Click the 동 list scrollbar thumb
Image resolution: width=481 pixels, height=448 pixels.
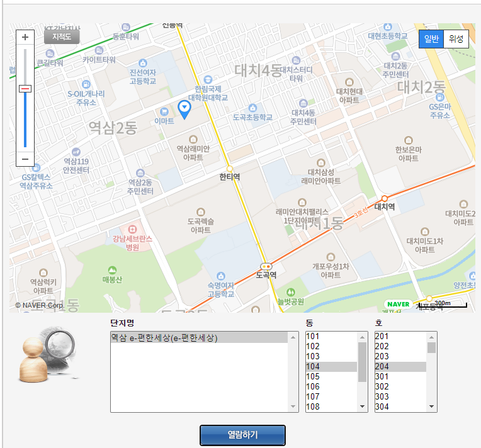coord(362,362)
